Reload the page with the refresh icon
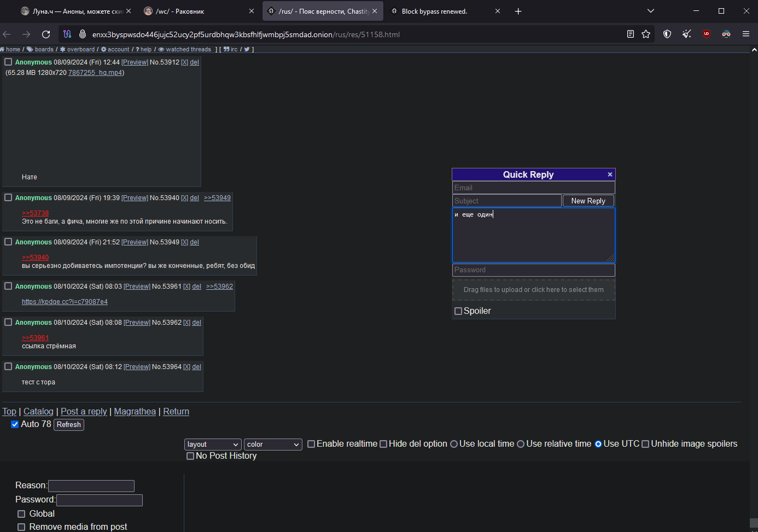Image resolution: width=758 pixels, height=532 pixels. (x=46, y=34)
